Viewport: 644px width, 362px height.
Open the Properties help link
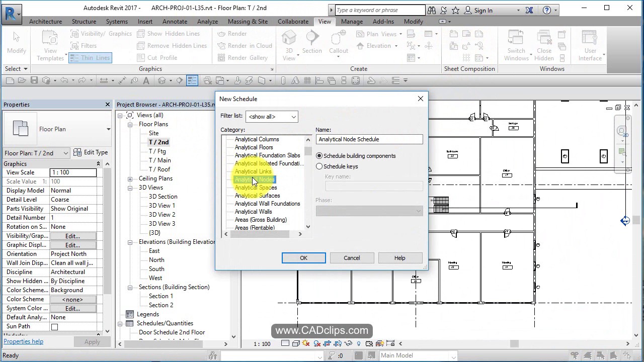(24, 341)
